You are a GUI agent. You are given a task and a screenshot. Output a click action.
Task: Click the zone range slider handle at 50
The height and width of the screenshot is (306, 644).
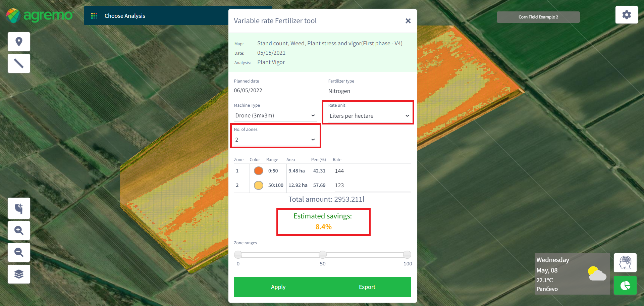click(x=323, y=255)
